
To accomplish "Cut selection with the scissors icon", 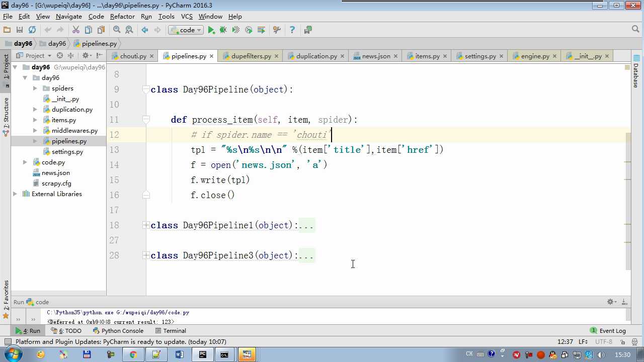I will click(x=76, y=30).
